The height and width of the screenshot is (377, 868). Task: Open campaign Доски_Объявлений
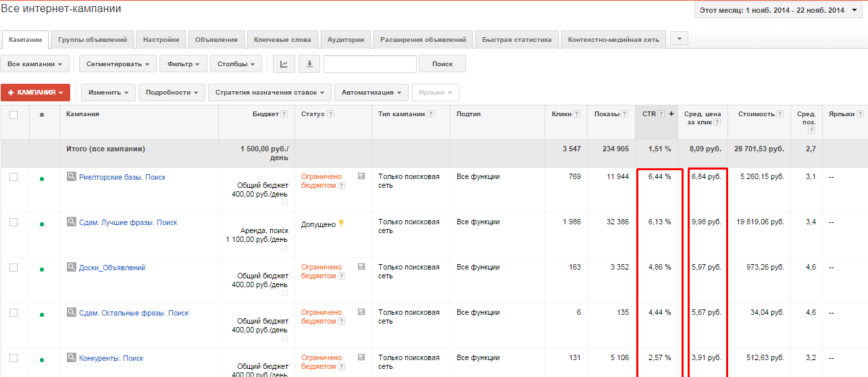pos(112,268)
